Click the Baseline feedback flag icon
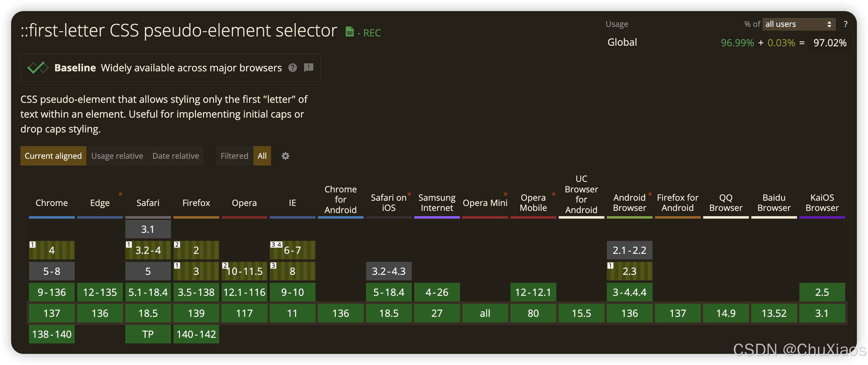 (308, 68)
